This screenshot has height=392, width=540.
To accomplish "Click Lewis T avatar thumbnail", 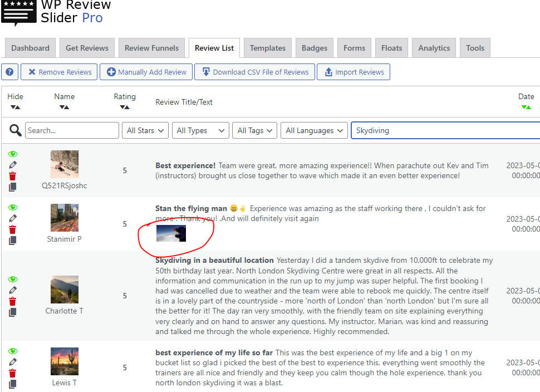I will [65, 361].
